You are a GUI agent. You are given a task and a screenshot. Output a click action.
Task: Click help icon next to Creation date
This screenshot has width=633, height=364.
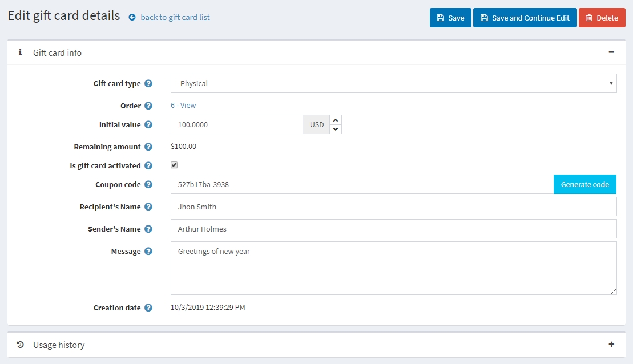pyautogui.click(x=148, y=308)
